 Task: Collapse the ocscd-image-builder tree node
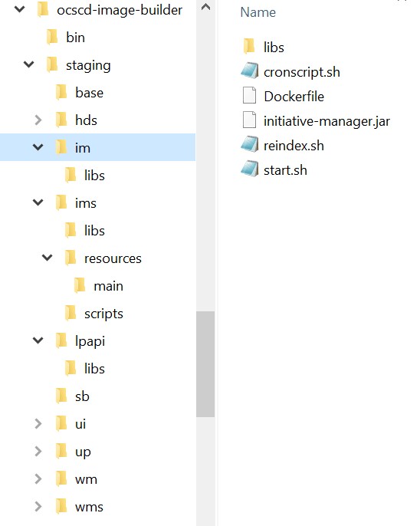(20, 9)
